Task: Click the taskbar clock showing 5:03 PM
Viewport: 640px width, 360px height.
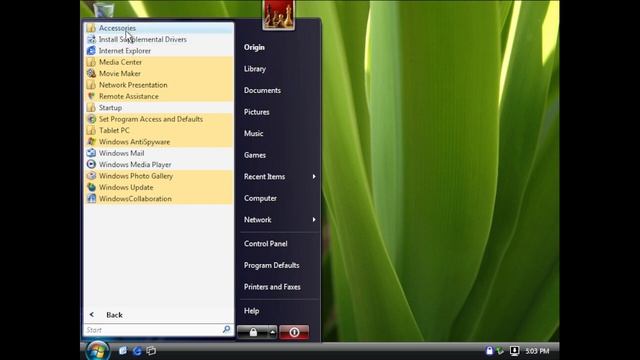Action: (x=537, y=351)
